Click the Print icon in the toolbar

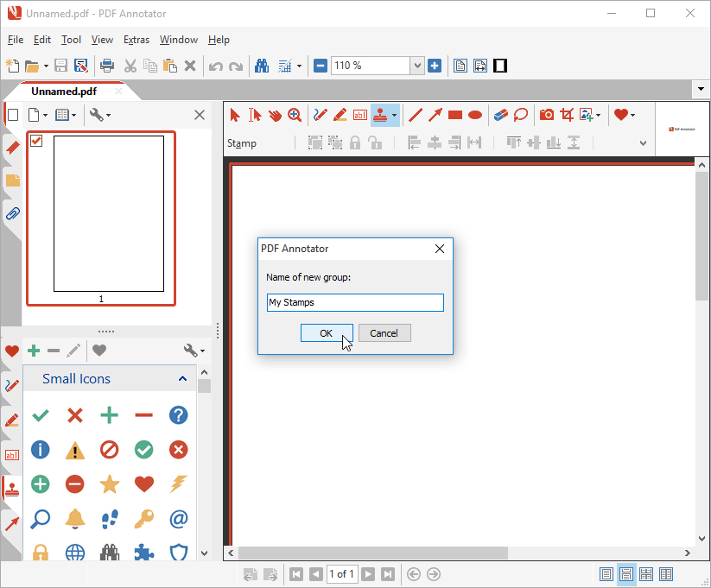(107, 66)
